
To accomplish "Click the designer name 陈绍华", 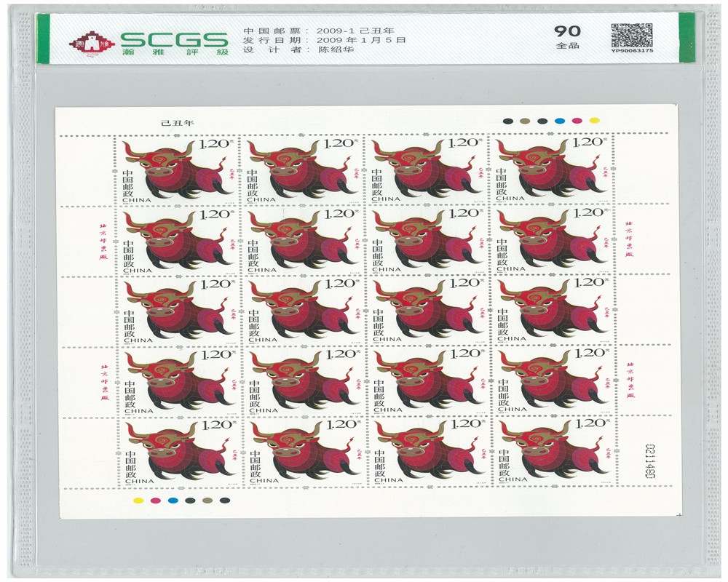I will click(x=337, y=49).
